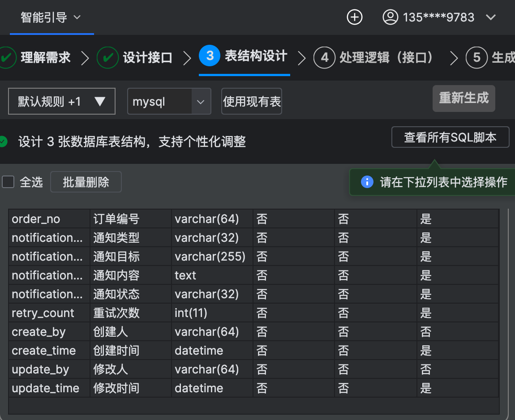Select the update_by field cell
Screen dimensions: 515x420
pyautogui.click(x=49, y=369)
